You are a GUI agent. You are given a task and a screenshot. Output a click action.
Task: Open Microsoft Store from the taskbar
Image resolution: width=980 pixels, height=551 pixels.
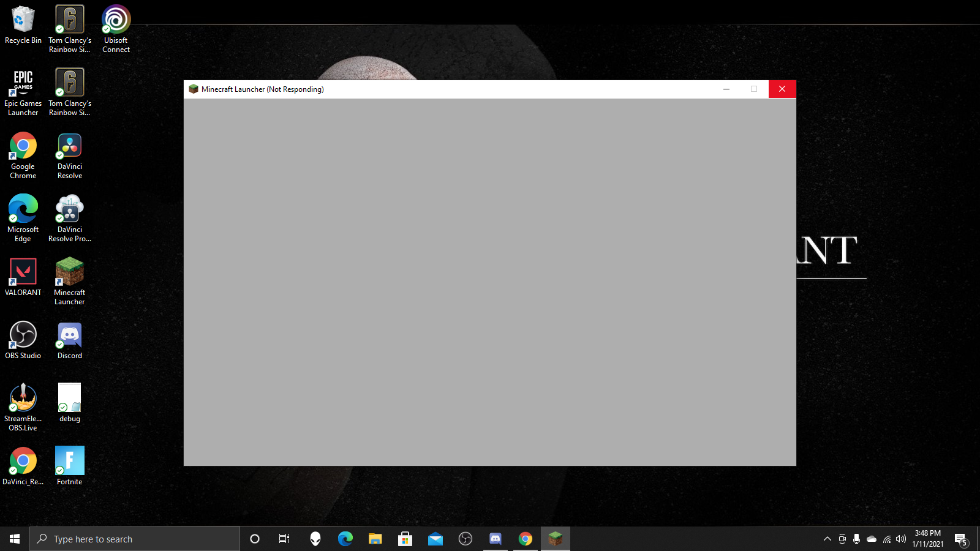405,539
